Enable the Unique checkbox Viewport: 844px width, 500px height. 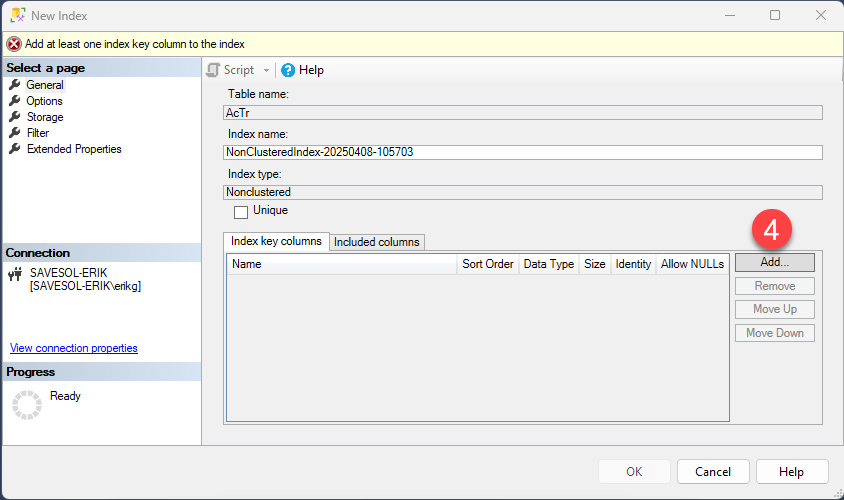click(x=241, y=211)
